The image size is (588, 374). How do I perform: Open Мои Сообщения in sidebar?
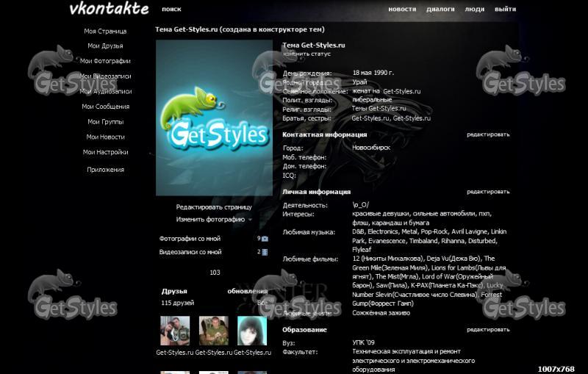pyautogui.click(x=105, y=107)
